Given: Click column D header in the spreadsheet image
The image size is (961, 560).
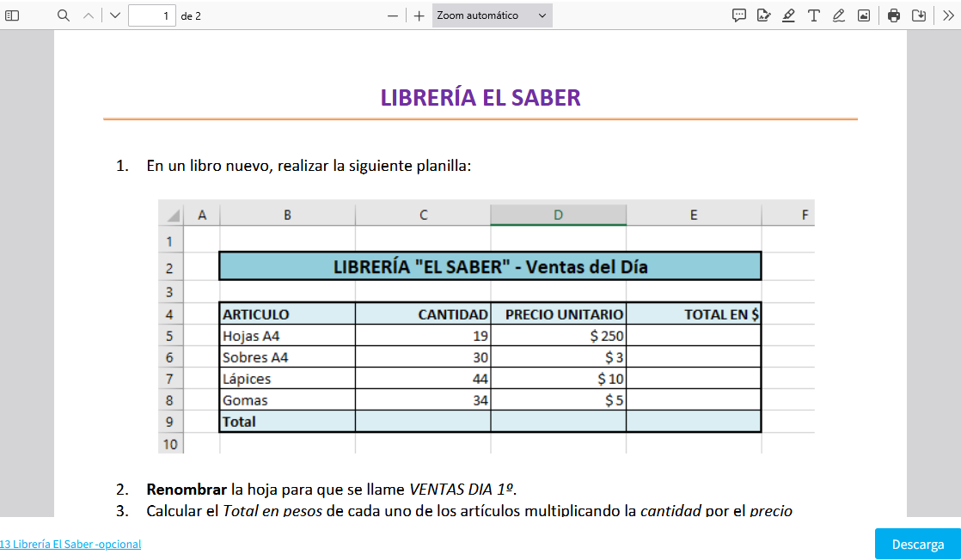Looking at the screenshot, I should point(558,215).
